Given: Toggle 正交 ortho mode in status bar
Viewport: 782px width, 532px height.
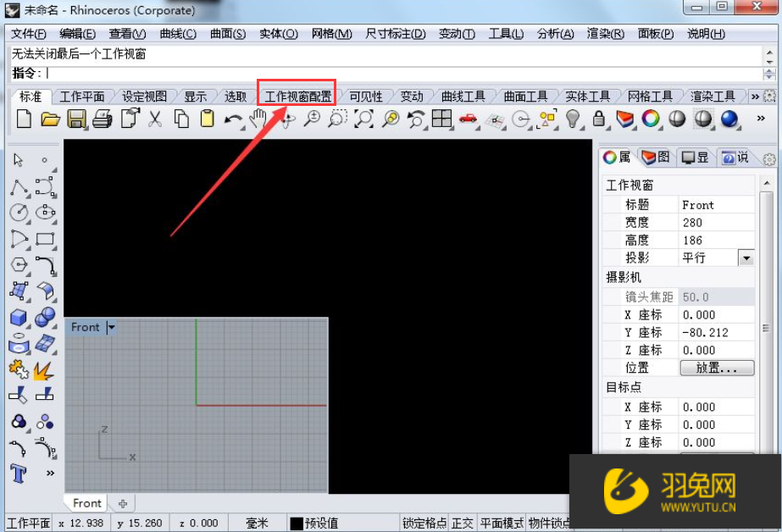Looking at the screenshot, I should (x=463, y=523).
